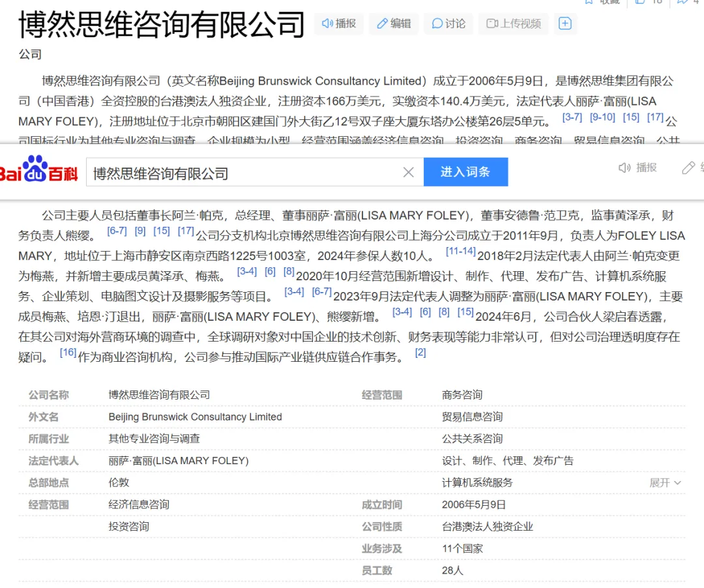Open reference link [16]
The width and height of the screenshot is (704, 588).
(68, 353)
